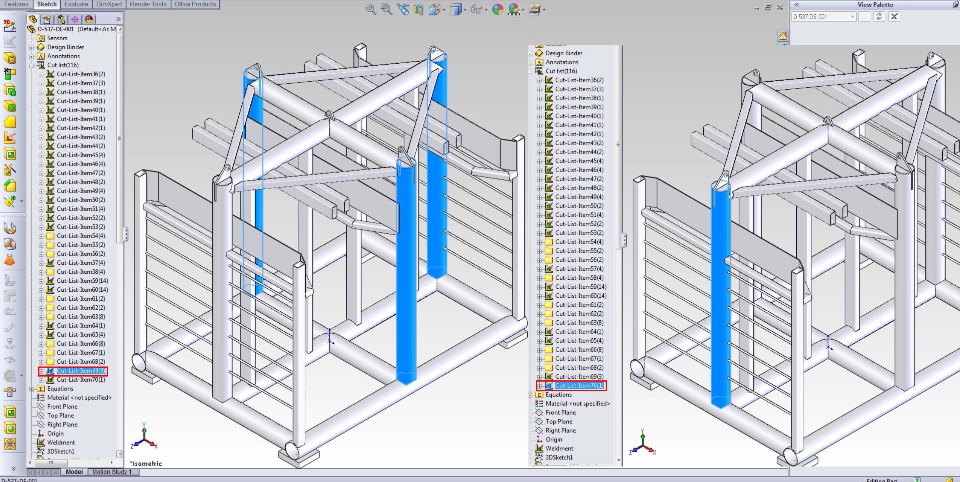
Task: Switch to the Model tab
Action: click(x=74, y=472)
